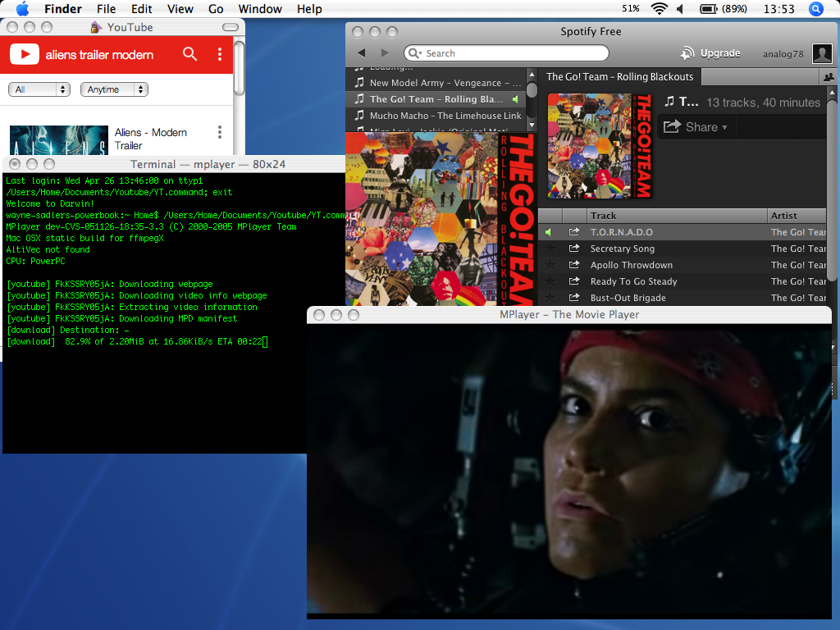Open the Share dropdown for the album
Image resolution: width=840 pixels, height=630 pixels.
pos(696,127)
